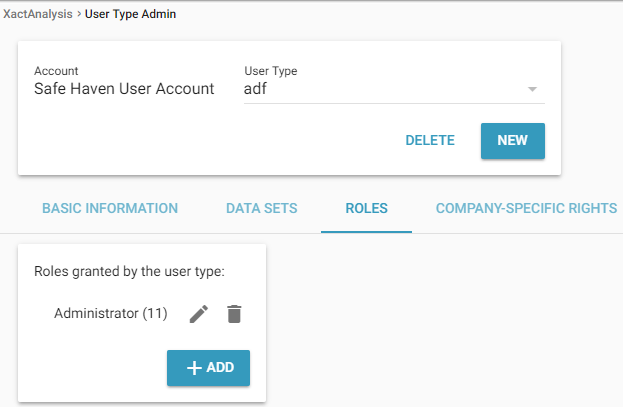Screen dimensions: 623x407
Task: Click the ADD role button label
Action: (220, 368)
